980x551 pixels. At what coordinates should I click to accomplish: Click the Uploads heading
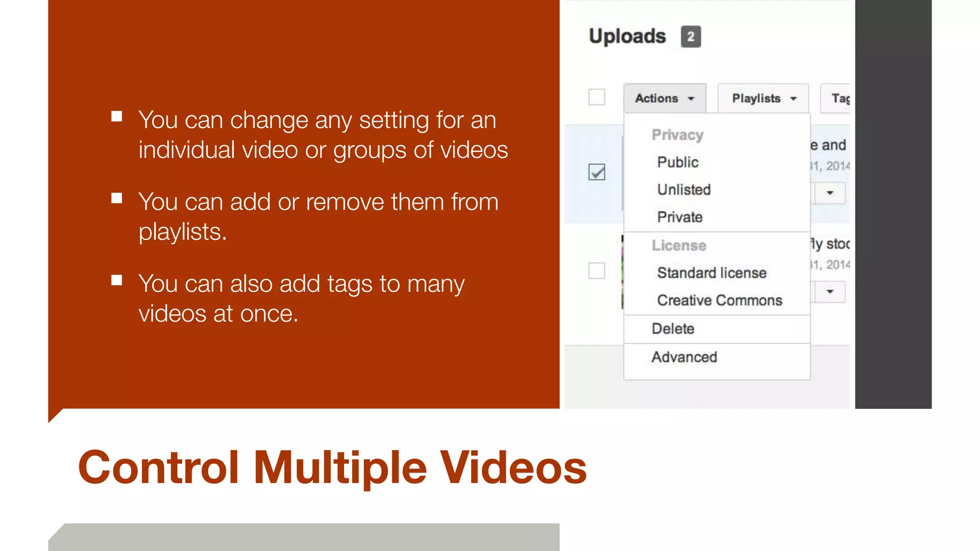(627, 36)
